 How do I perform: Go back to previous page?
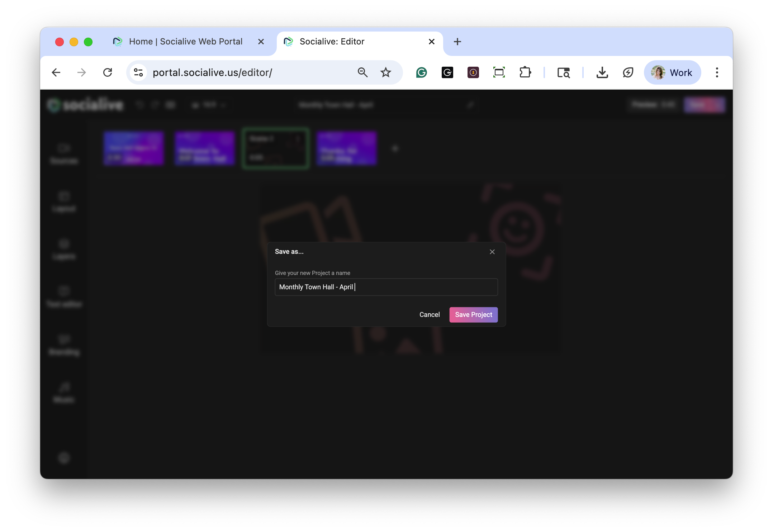(x=56, y=72)
